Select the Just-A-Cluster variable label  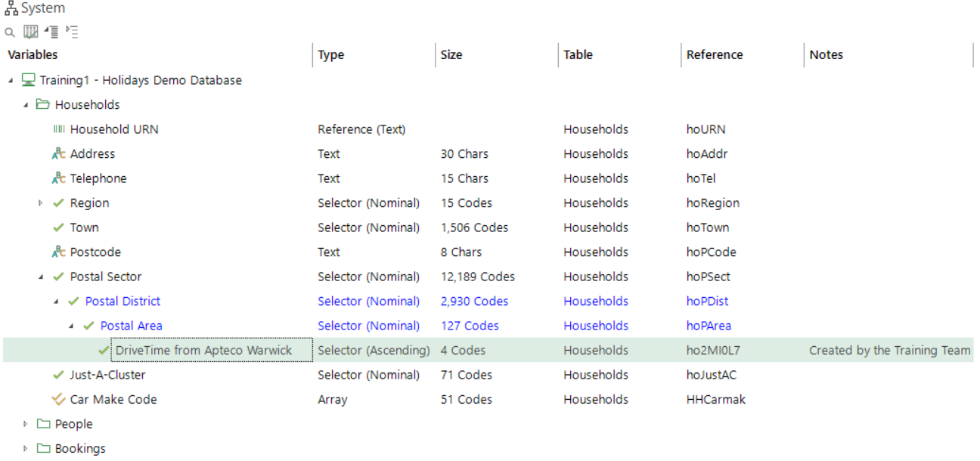pyautogui.click(x=107, y=375)
